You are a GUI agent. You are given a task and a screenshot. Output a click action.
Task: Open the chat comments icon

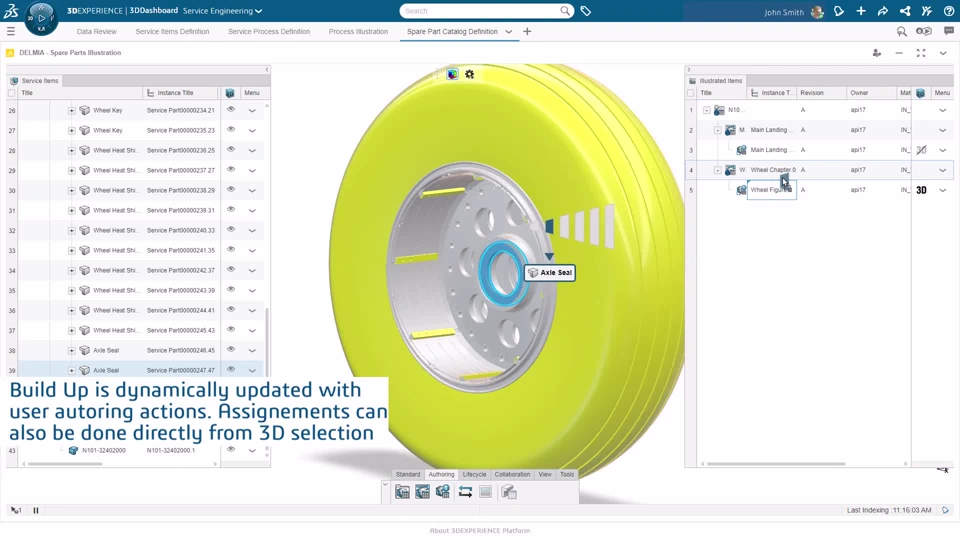(949, 31)
